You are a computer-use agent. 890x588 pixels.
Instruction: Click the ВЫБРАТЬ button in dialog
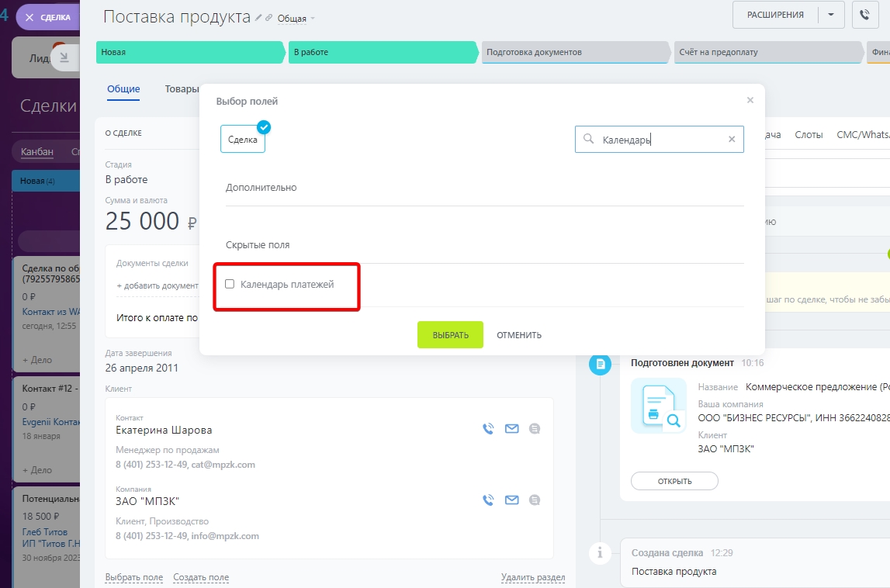coord(450,335)
